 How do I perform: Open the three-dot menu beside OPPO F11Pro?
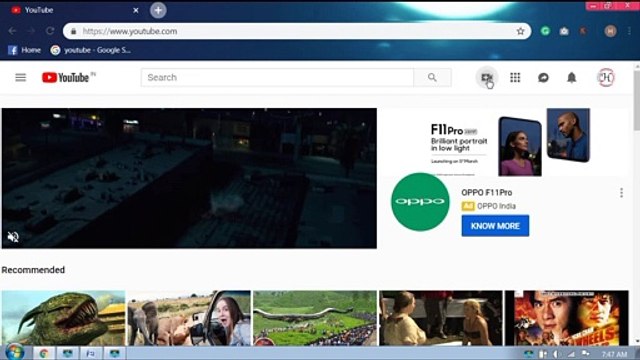[x=621, y=193]
